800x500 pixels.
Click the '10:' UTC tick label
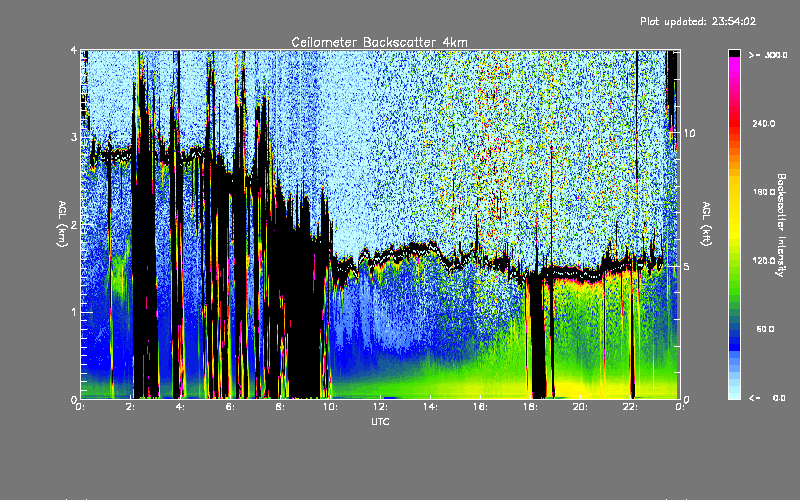tap(330, 407)
